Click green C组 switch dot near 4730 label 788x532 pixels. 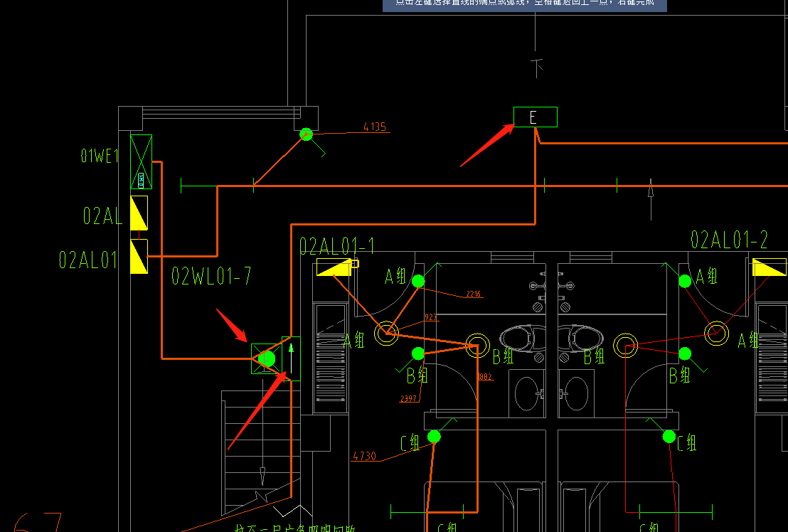(435, 437)
